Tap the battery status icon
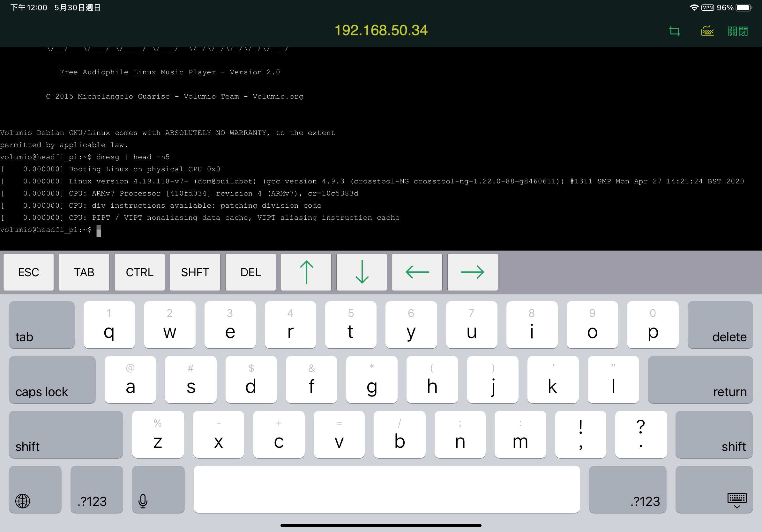This screenshot has width=762, height=532. tap(743, 8)
